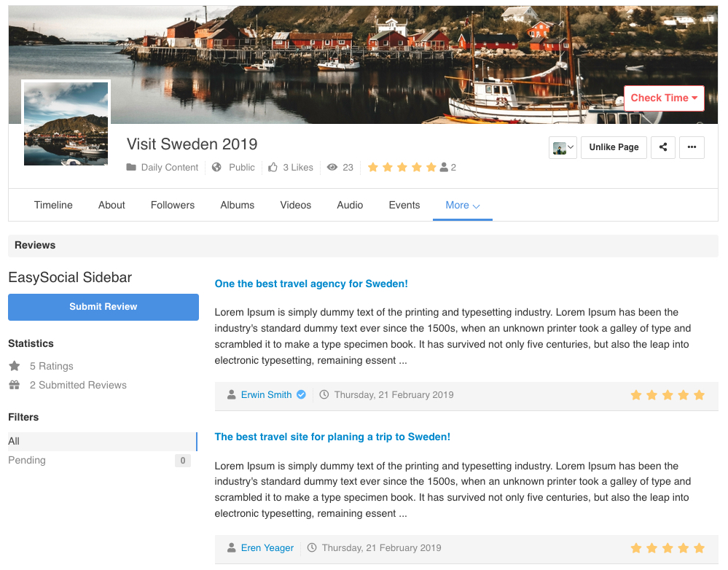Click the verified badge next to Erwin Smith
Screen dimensions: 728x570
(301, 394)
